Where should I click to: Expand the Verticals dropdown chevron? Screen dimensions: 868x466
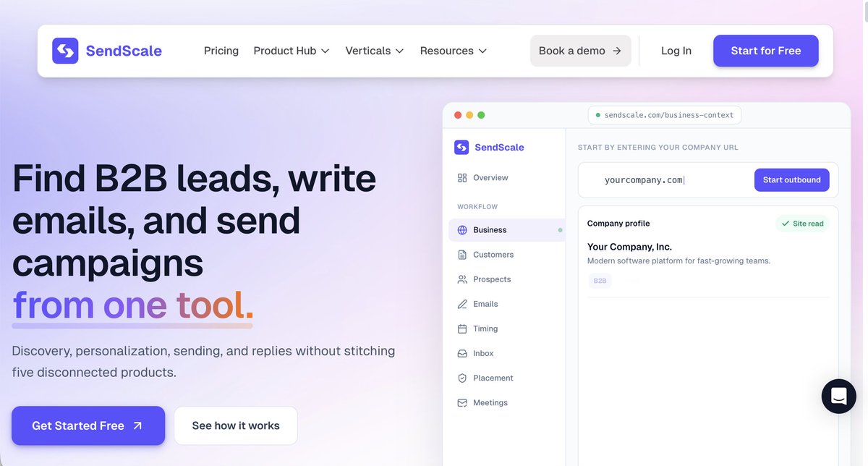click(400, 51)
